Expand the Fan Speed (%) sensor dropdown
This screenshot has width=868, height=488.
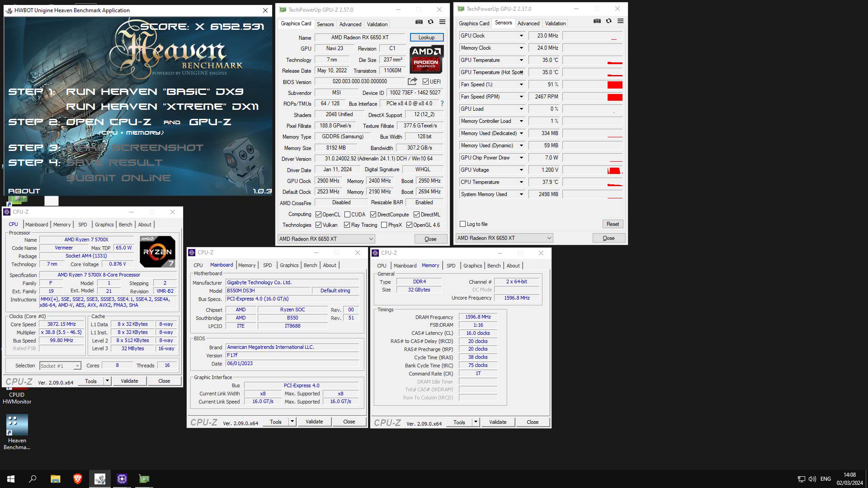pos(521,84)
